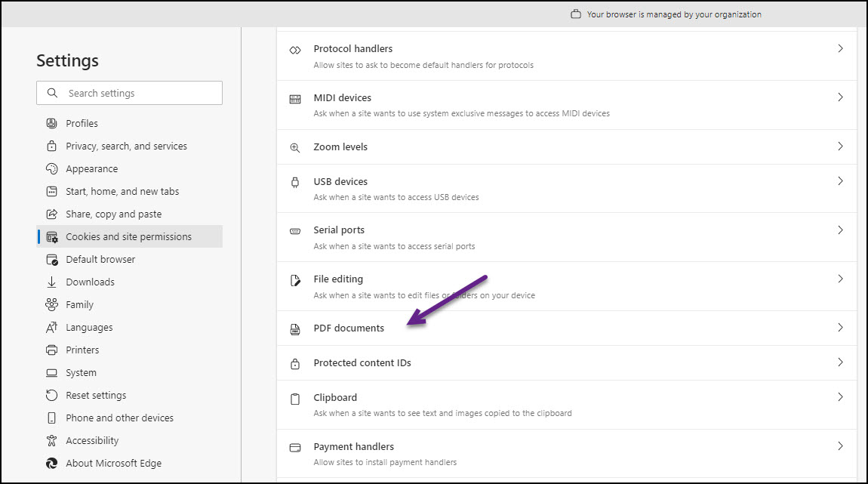Select Reset settings in sidebar
868x484 pixels.
[x=130, y=395]
